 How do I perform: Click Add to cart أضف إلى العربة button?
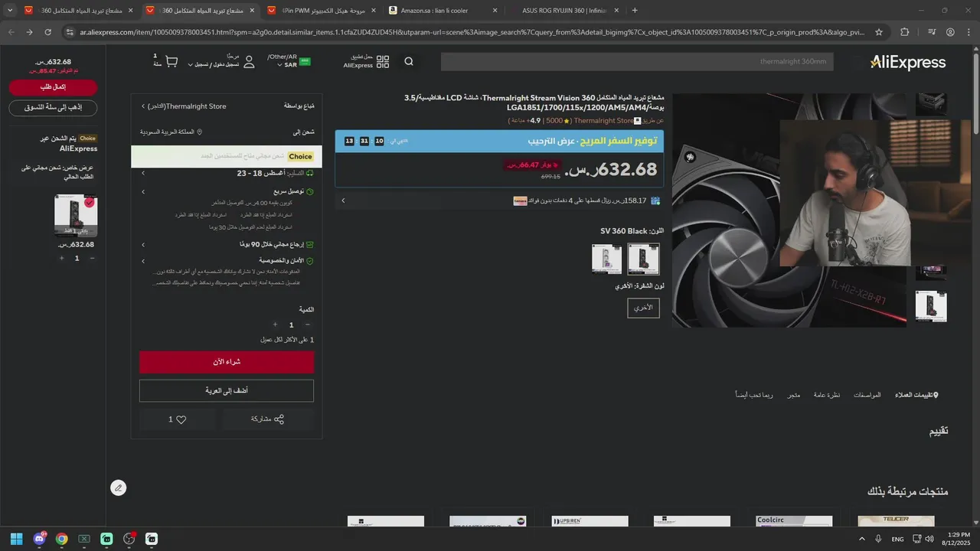coord(227,390)
